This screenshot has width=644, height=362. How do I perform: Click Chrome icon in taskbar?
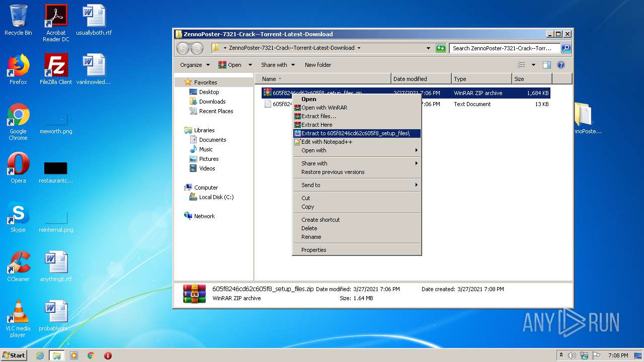[91, 355]
